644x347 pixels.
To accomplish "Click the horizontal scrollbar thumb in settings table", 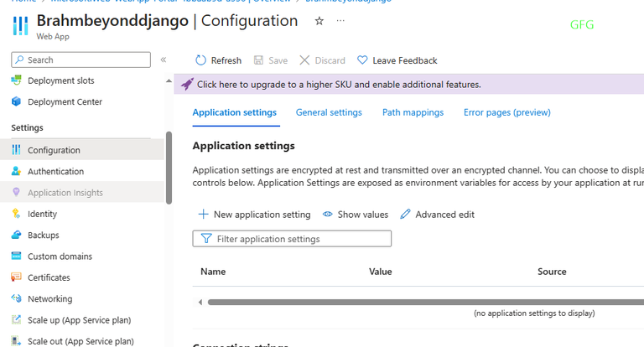I will 425,303.
